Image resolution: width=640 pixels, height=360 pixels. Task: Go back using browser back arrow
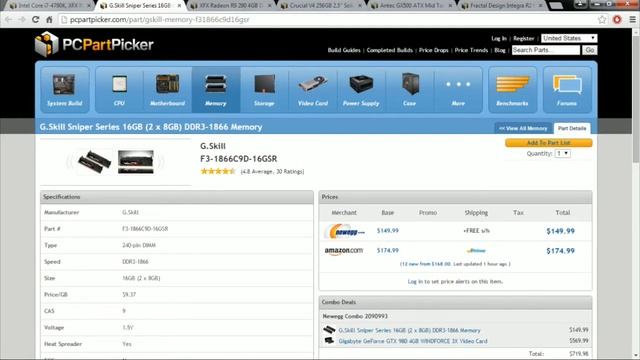click(x=9, y=20)
